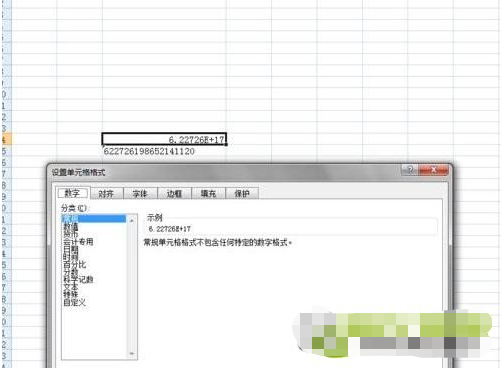Select 自定义 format category
501x369 pixels.
point(75,302)
